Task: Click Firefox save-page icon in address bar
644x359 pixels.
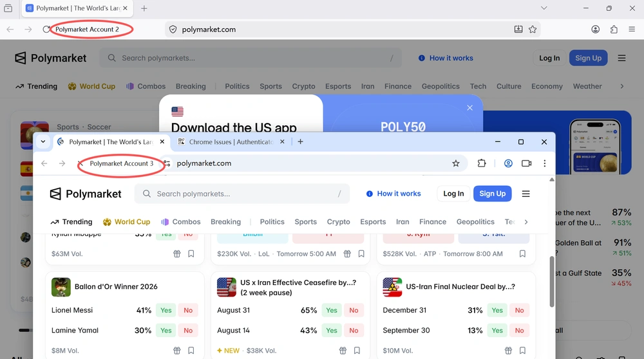Action: tap(518, 29)
